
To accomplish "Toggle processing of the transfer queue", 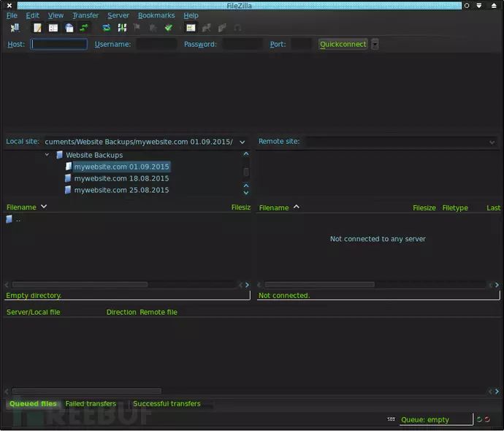I will [122, 28].
